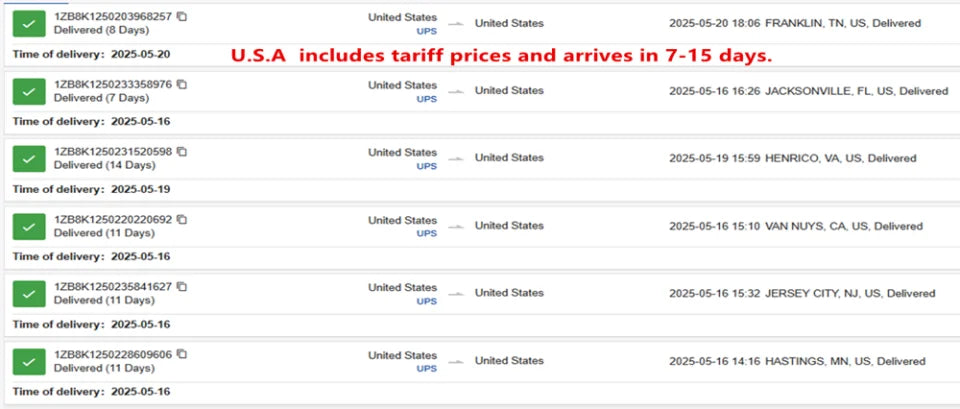960x409 pixels.
Task: Open UPS carrier link in Henrico row
Action: [427, 166]
